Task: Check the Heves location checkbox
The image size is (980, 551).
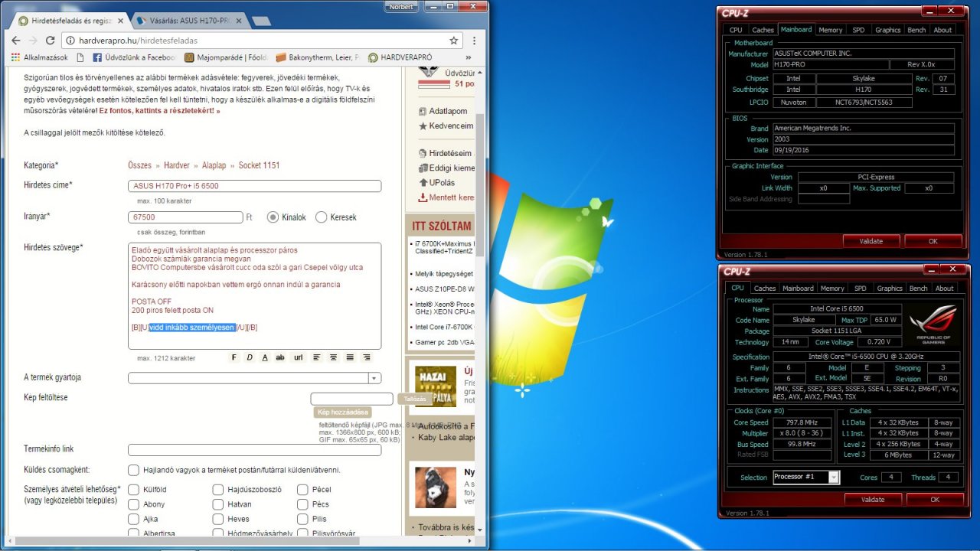Action: tap(218, 519)
